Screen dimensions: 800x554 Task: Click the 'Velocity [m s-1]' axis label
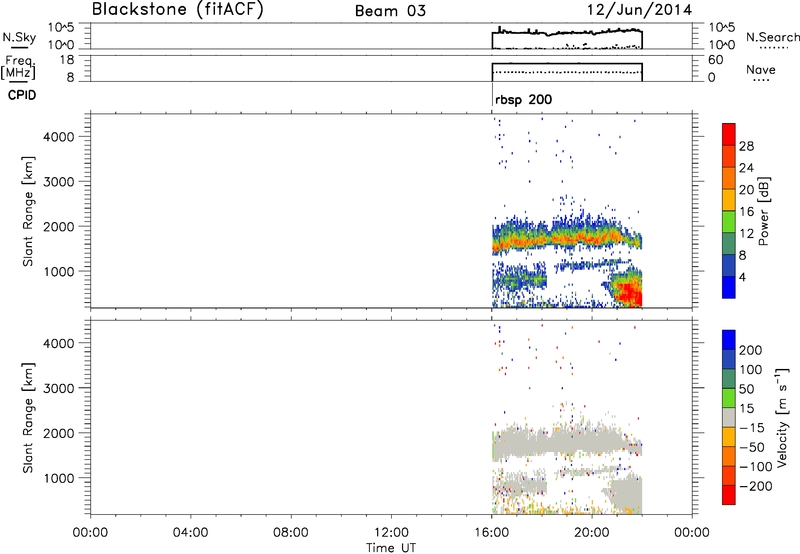tap(782, 417)
